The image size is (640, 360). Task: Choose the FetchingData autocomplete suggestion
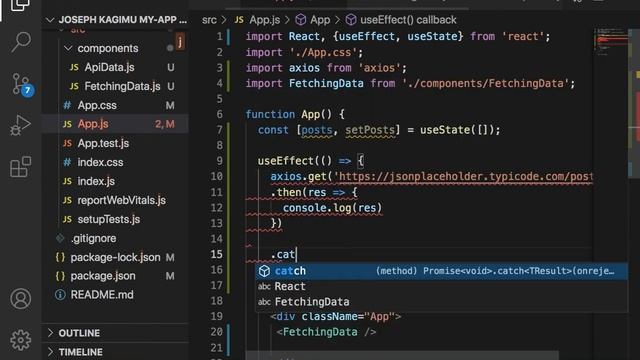coord(442,302)
